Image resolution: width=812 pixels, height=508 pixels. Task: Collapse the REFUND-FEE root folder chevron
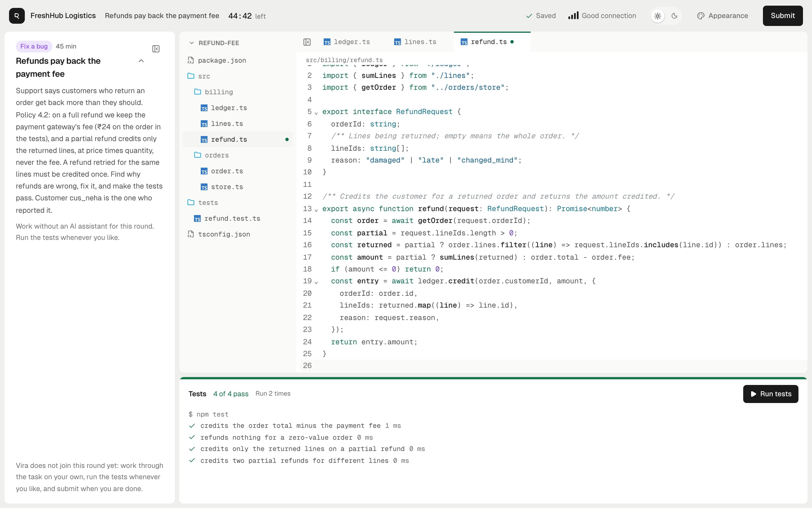(192, 43)
